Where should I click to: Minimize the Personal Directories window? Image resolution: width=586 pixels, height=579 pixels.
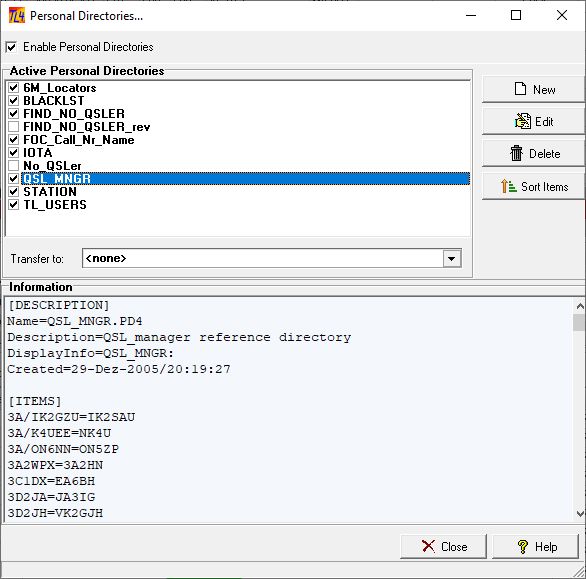pos(471,15)
